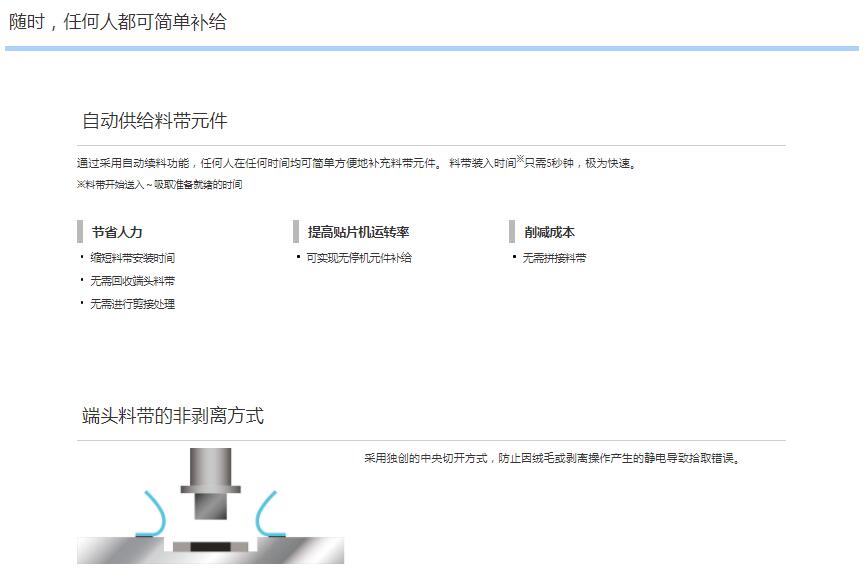Click gray bar beside 节省人力 heading
The width and height of the screenshot is (867, 584).
(80, 232)
